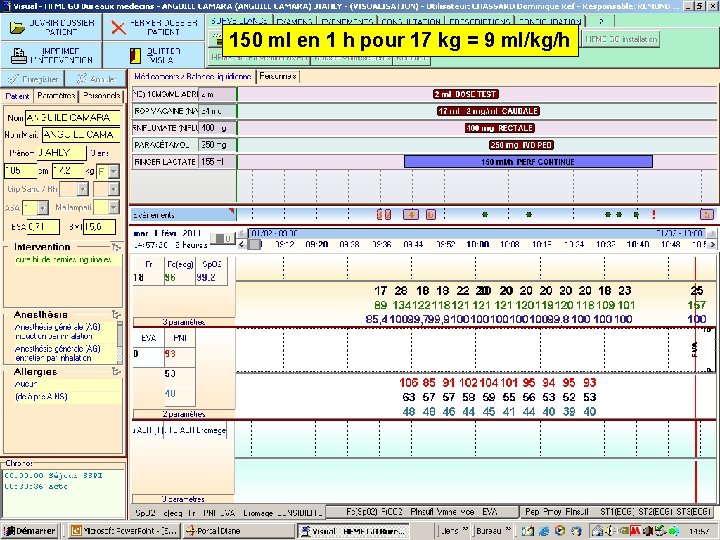Click the Anesthésie section edit icon
Screen dimensions: 720x540
tap(116, 315)
